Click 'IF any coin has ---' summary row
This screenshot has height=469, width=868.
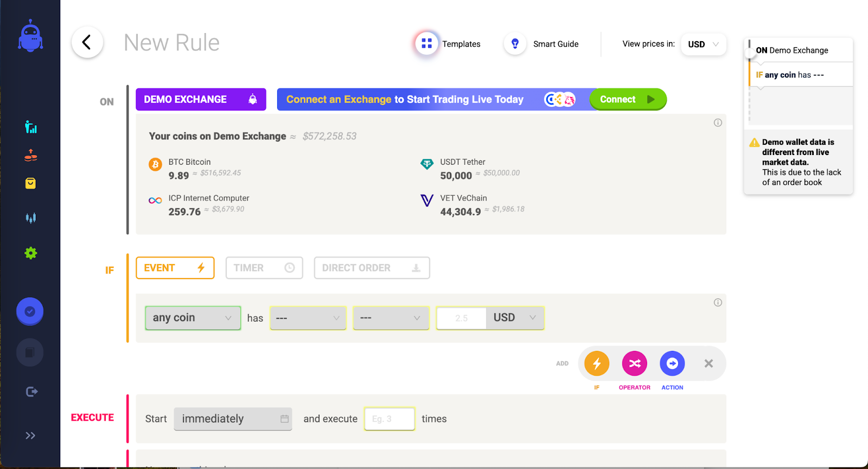click(x=801, y=75)
